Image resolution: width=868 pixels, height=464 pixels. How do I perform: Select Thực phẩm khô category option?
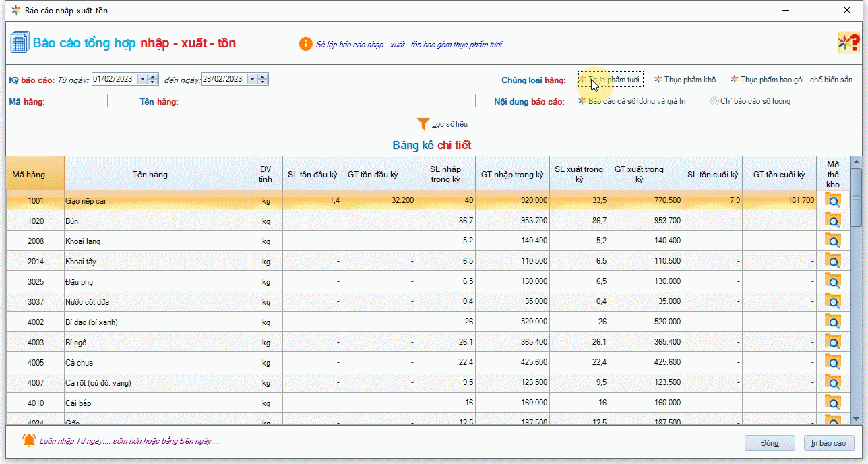click(685, 80)
